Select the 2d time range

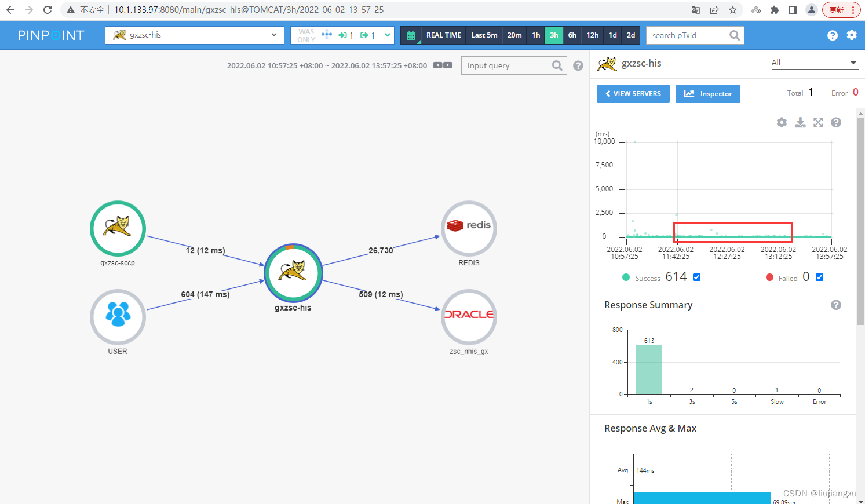pos(631,35)
